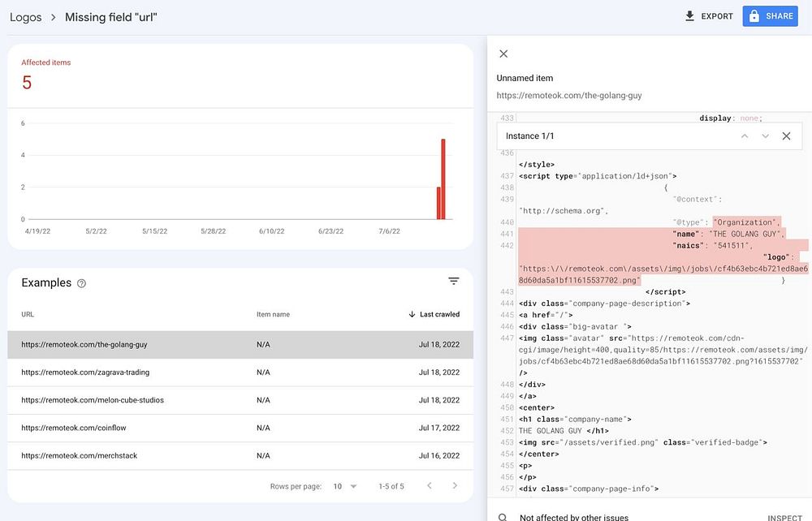The height and width of the screenshot is (521, 812).
Task: Click Jul 17, 2022 crawl date
Action: click(x=439, y=428)
